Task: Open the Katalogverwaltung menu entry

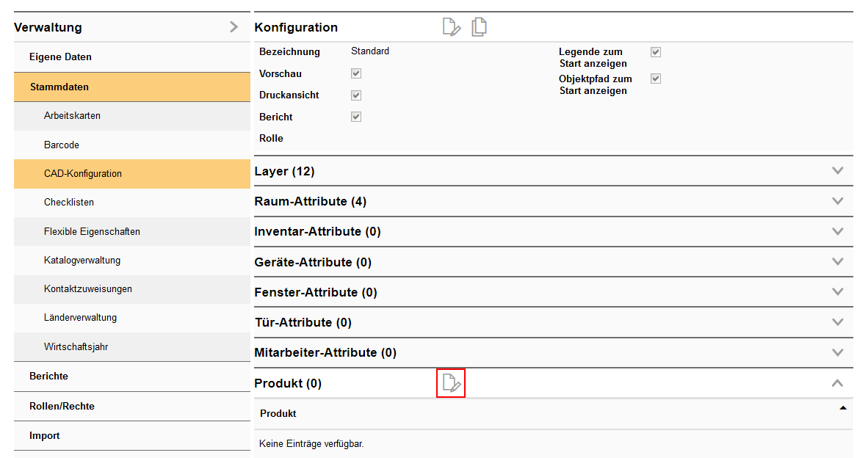Action: tap(82, 260)
